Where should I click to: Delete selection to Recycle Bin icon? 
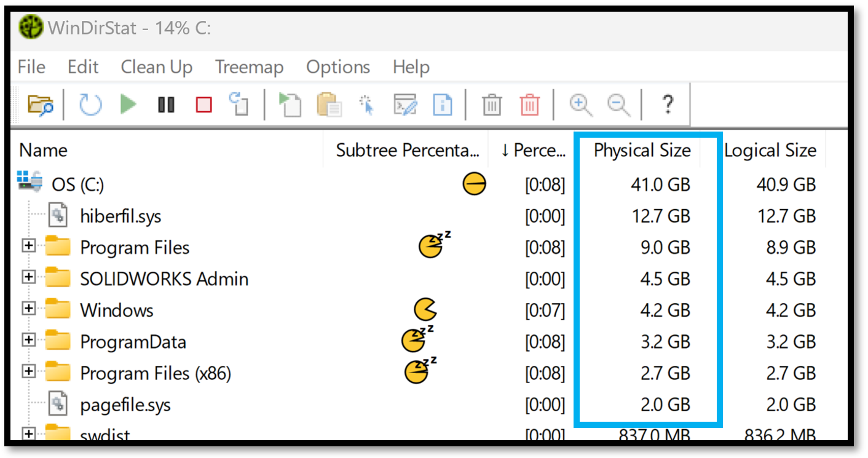(491, 105)
